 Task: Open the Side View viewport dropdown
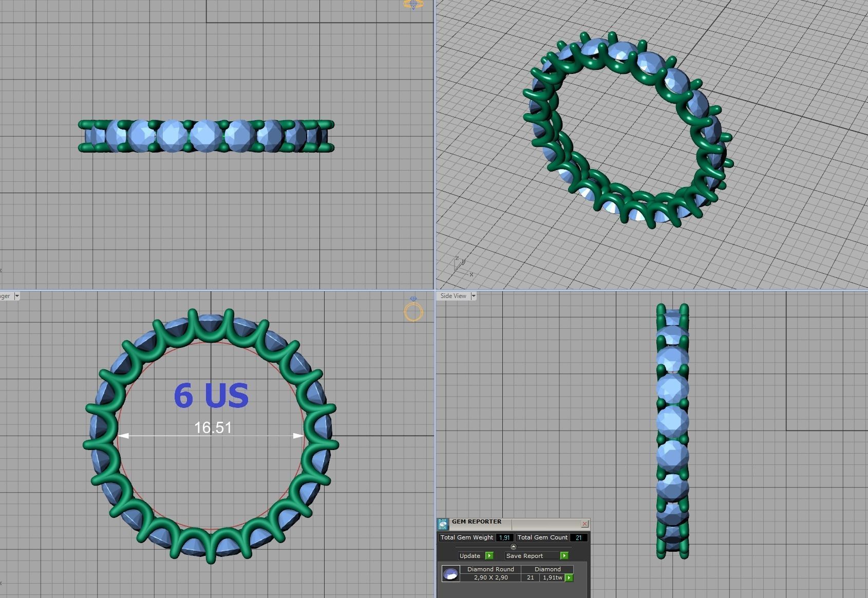pyautogui.click(x=474, y=296)
